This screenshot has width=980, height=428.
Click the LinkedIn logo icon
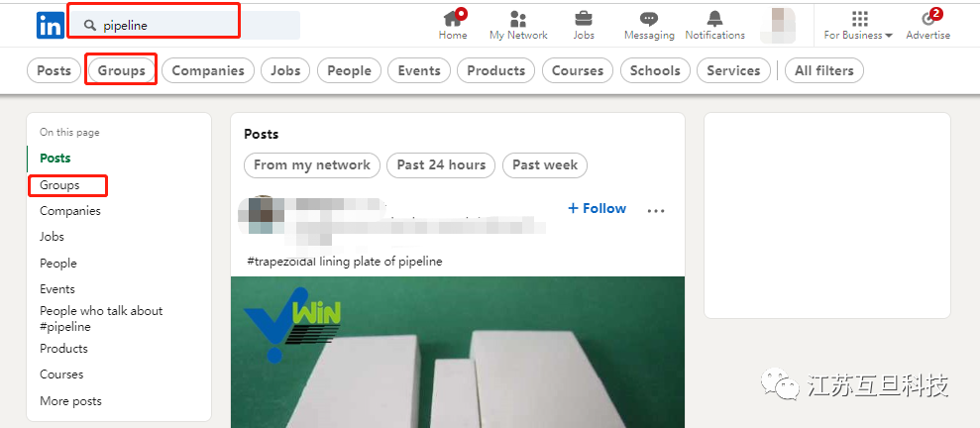(x=50, y=25)
